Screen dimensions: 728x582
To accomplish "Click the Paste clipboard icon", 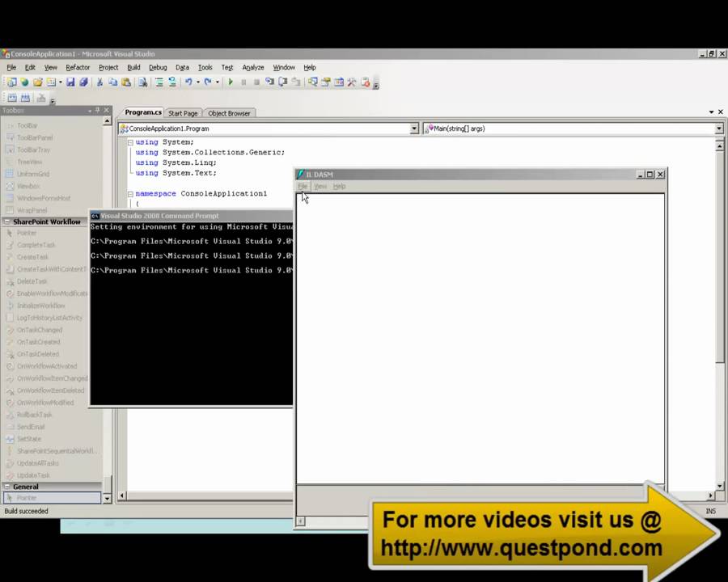I will coord(126,82).
